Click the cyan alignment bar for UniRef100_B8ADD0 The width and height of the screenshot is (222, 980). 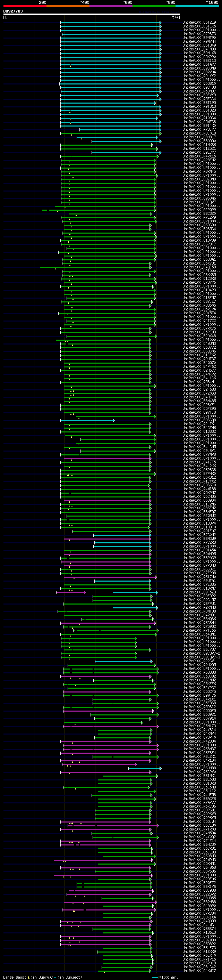pyautogui.click(x=126, y=141)
